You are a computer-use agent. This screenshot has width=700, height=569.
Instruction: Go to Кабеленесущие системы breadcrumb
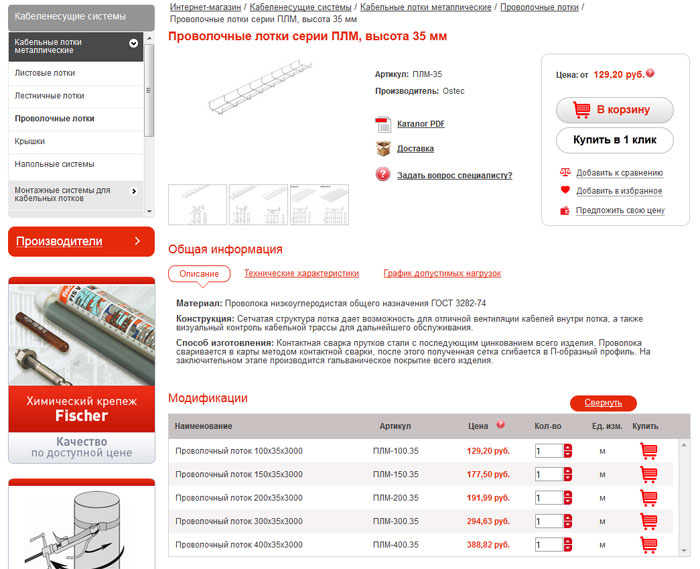pos(300,7)
